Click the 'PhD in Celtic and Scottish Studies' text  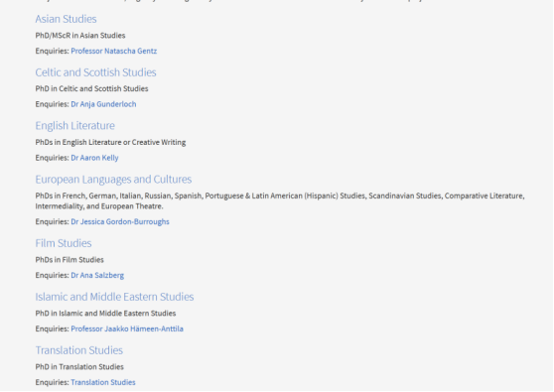click(91, 88)
